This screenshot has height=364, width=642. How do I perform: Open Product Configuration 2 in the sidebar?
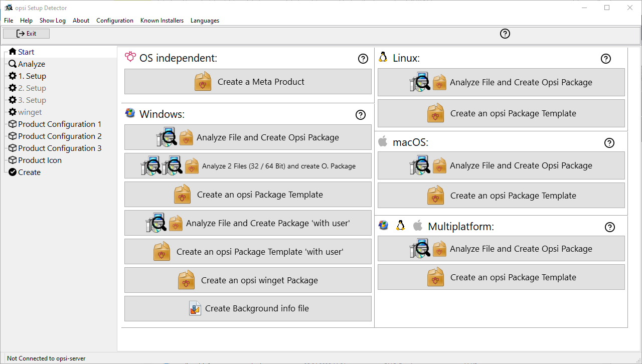pyautogui.click(x=60, y=136)
